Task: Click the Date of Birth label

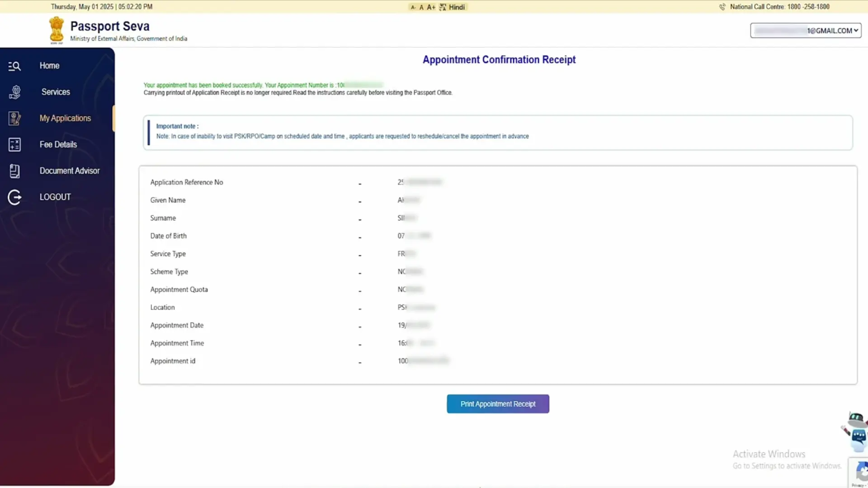Action: 168,236
